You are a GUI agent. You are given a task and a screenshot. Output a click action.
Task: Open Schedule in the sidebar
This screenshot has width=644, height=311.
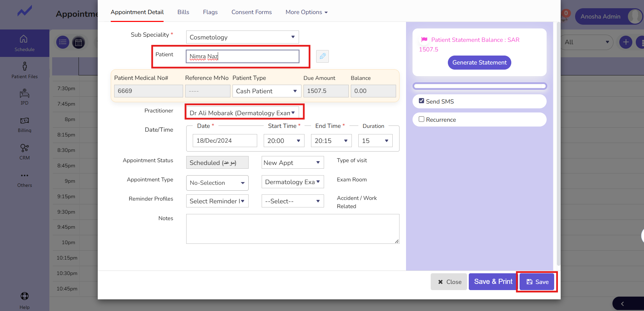point(24,43)
